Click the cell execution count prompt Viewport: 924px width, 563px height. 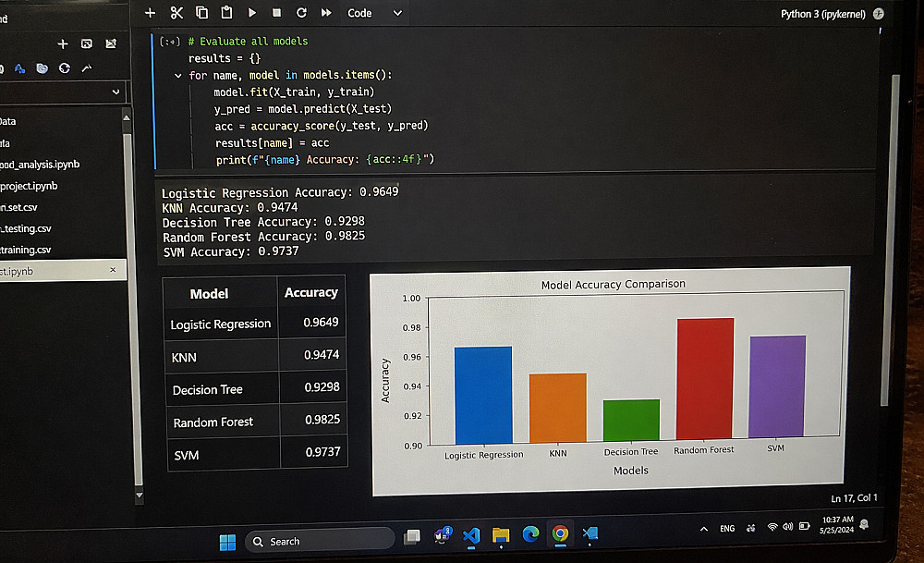coord(170,42)
